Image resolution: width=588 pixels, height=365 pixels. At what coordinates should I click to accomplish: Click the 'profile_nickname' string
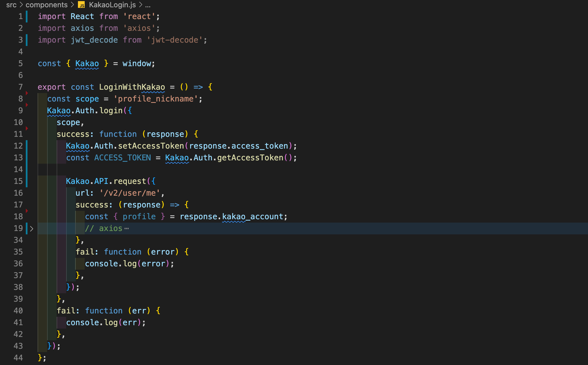(x=156, y=99)
